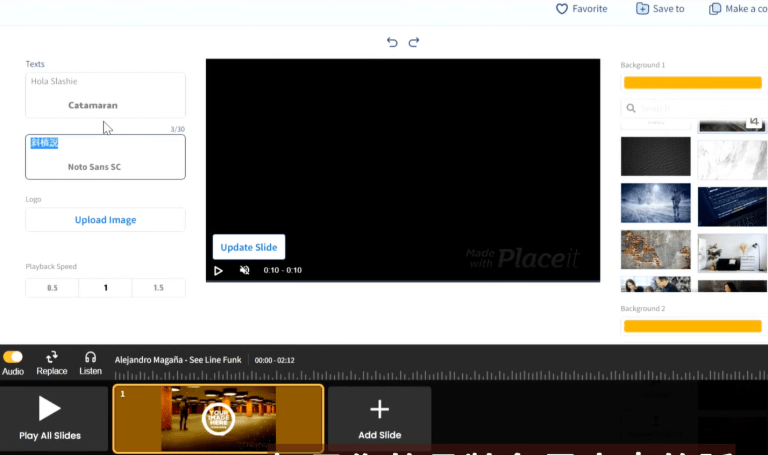Click the Update Slide button

(249, 247)
